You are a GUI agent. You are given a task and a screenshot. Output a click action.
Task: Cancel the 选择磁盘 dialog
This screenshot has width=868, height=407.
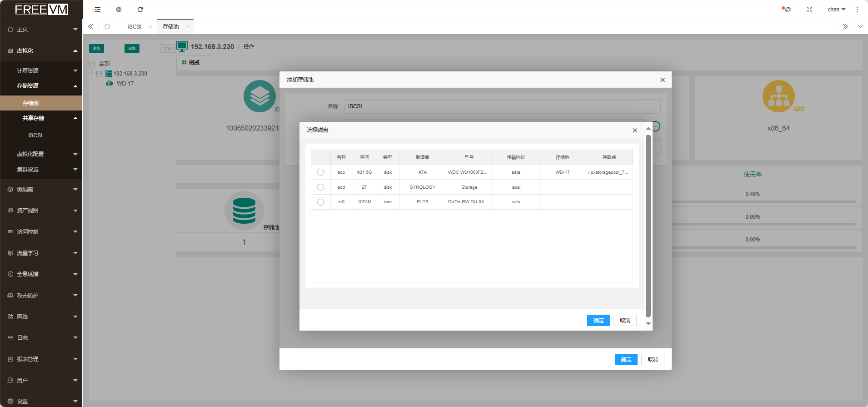point(625,321)
